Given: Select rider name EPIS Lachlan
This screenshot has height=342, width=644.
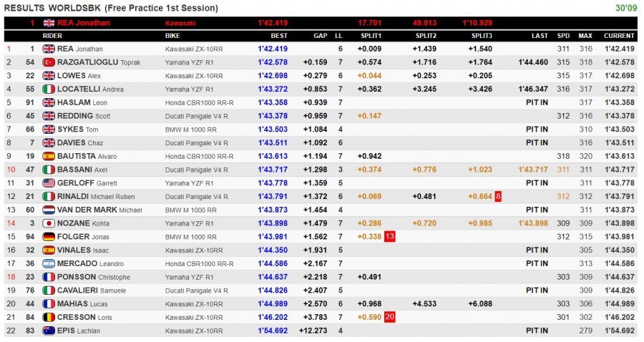Looking at the screenshot, I should [79, 331].
